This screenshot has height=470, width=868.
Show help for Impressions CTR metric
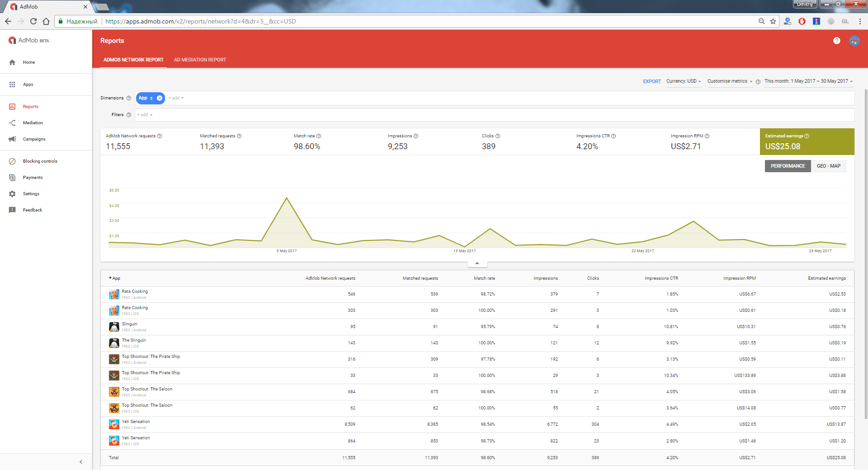click(613, 136)
